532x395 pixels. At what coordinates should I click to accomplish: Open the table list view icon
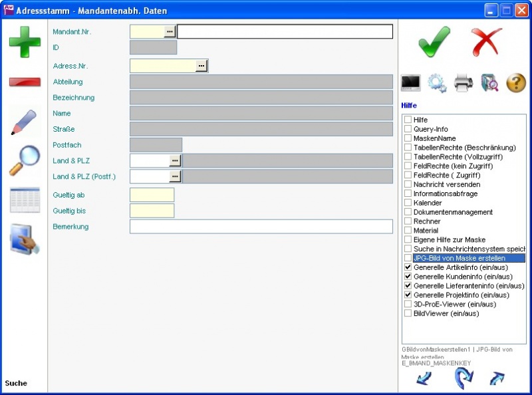click(x=25, y=199)
